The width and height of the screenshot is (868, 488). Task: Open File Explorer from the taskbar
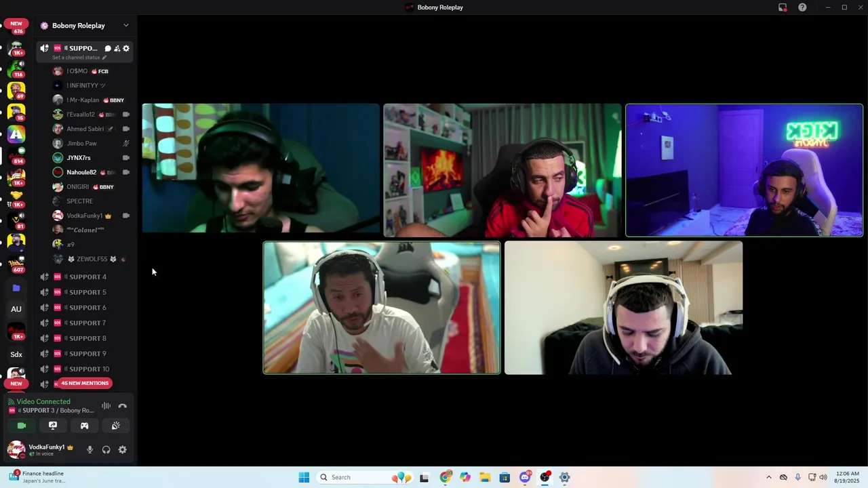485,477
